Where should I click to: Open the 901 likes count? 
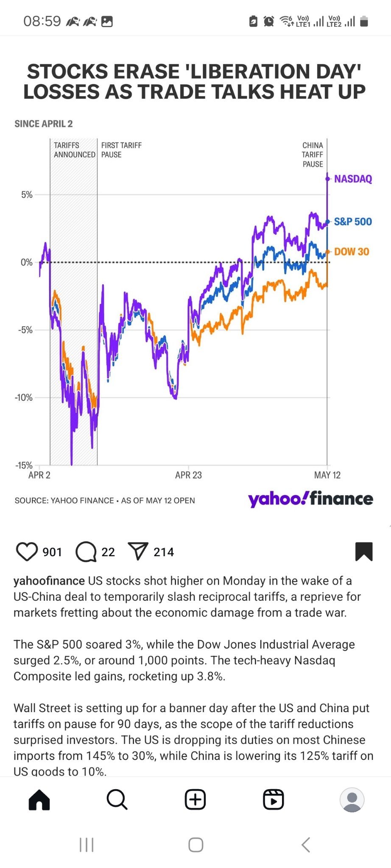pos(52,552)
